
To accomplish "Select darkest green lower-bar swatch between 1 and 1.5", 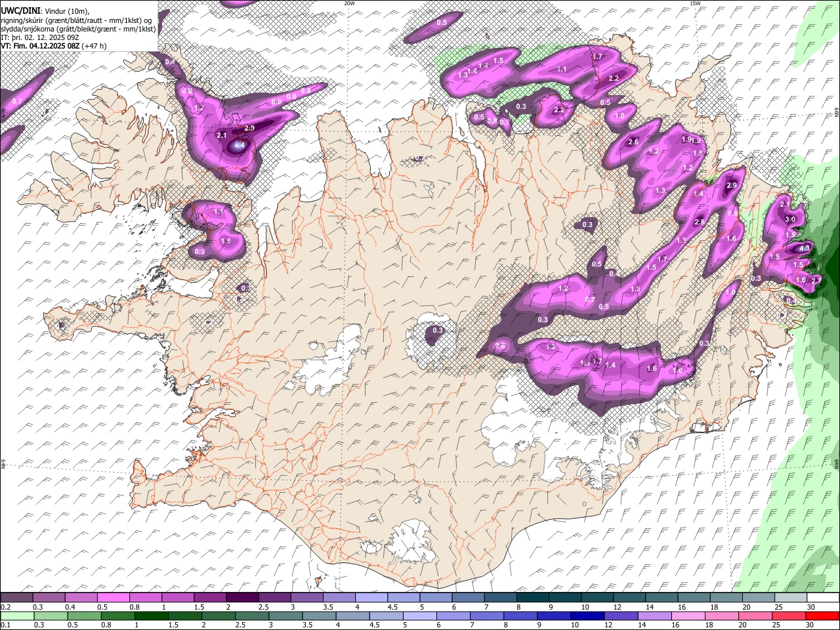I will (x=151, y=616).
